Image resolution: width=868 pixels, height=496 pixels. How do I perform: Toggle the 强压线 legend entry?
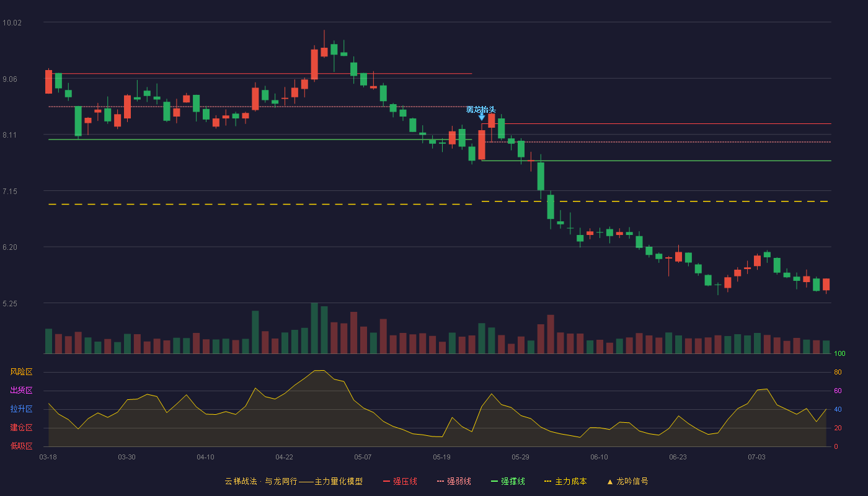[400, 481]
